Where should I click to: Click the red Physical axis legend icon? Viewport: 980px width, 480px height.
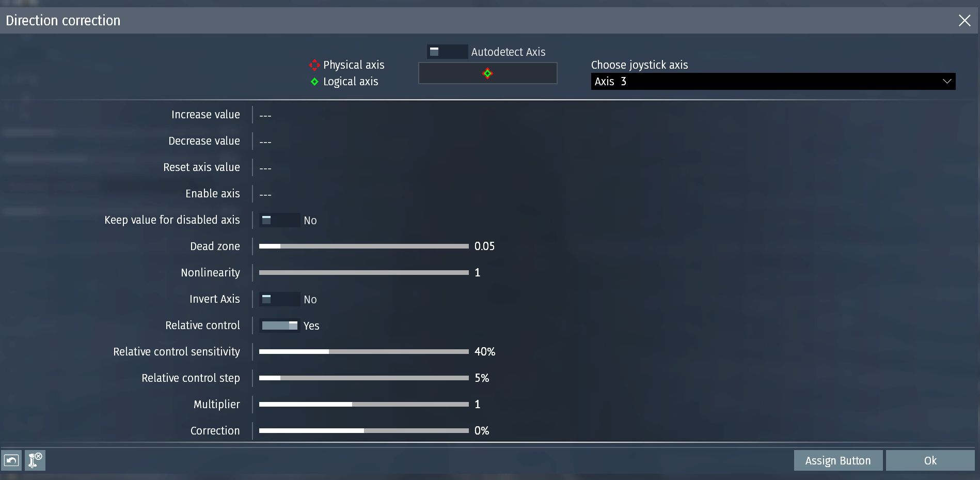[314, 65]
